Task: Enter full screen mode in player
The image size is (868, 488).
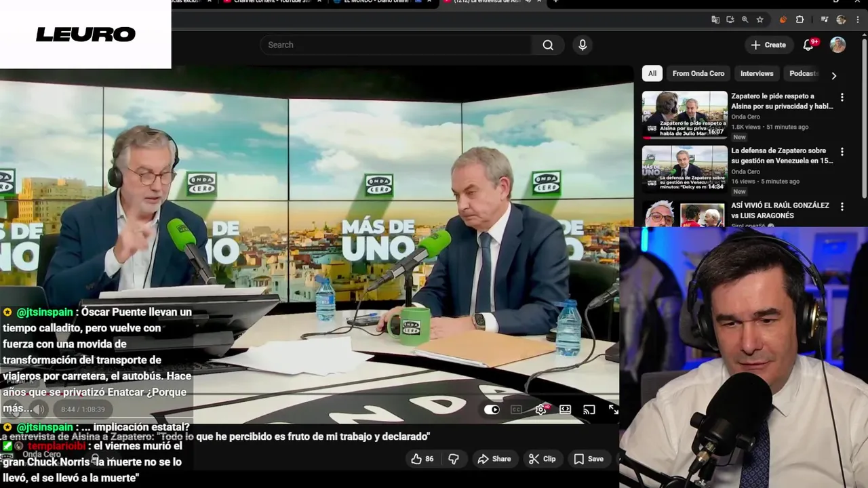Action: click(614, 409)
